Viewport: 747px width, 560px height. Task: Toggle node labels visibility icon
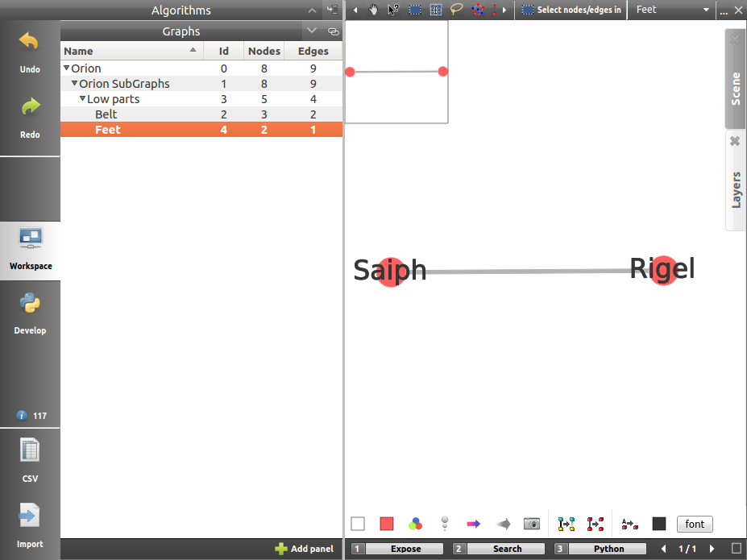pos(629,524)
